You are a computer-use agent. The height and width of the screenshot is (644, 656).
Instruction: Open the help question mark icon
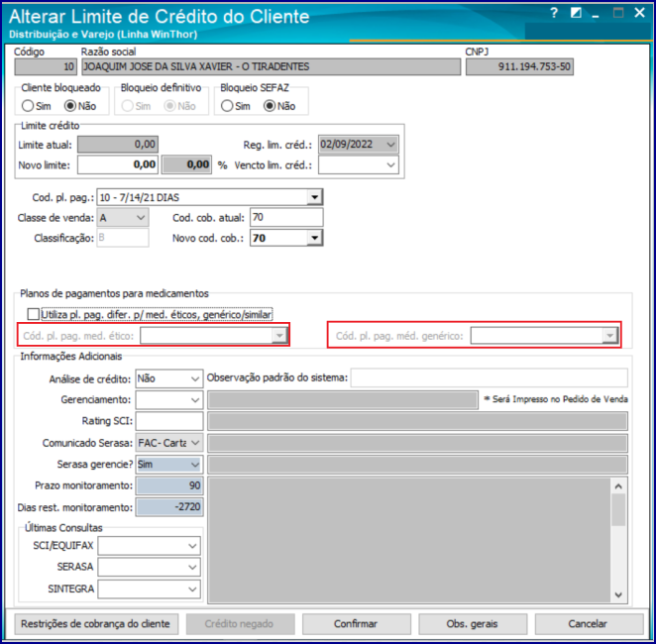[554, 14]
